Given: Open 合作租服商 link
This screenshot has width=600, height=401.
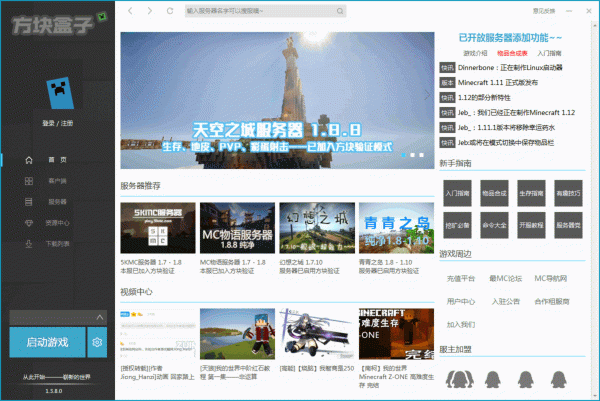Looking at the screenshot, I should click(x=552, y=302).
